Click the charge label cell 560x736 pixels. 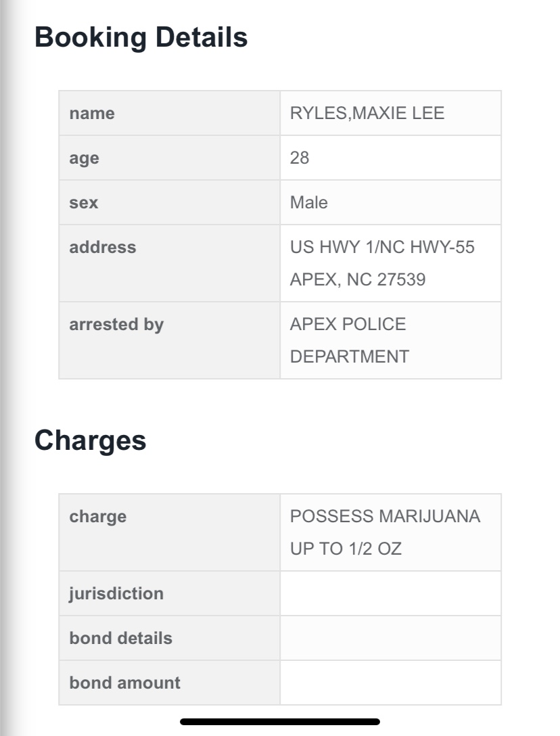point(97,517)
